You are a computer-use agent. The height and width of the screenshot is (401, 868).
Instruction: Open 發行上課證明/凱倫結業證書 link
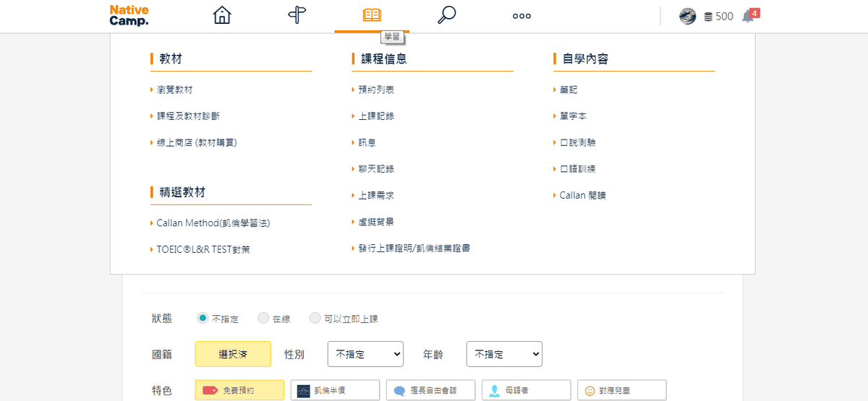pos(414,248)
